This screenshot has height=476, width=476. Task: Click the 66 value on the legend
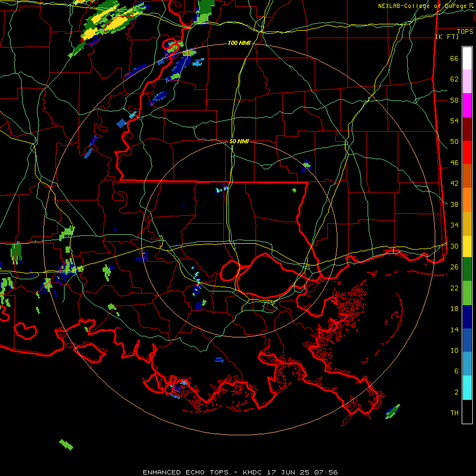click(x=454, y=59)
